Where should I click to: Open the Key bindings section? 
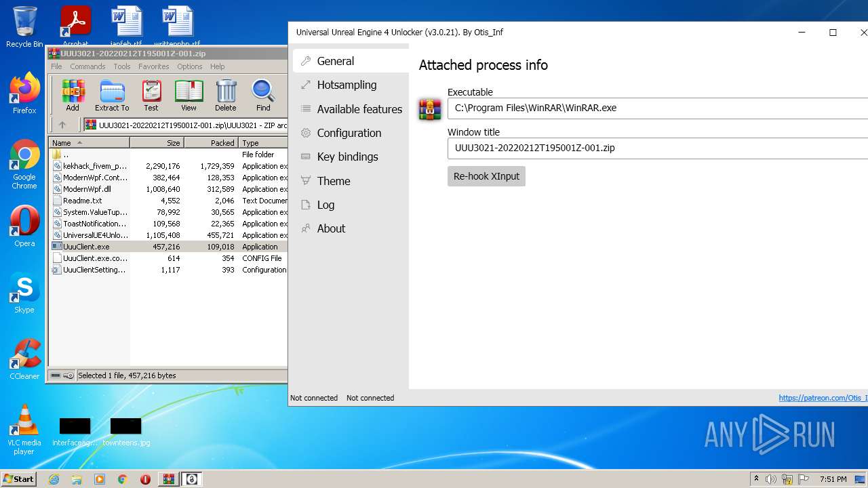pyautogui.click(x=350, y=157)
